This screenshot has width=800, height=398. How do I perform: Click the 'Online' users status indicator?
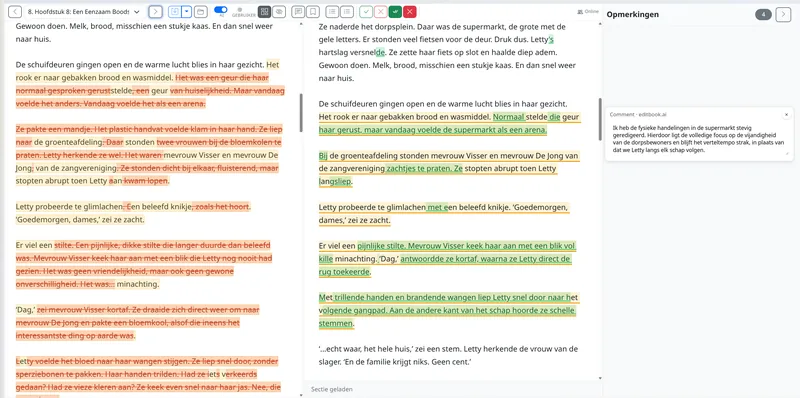[x=588, y=11]
